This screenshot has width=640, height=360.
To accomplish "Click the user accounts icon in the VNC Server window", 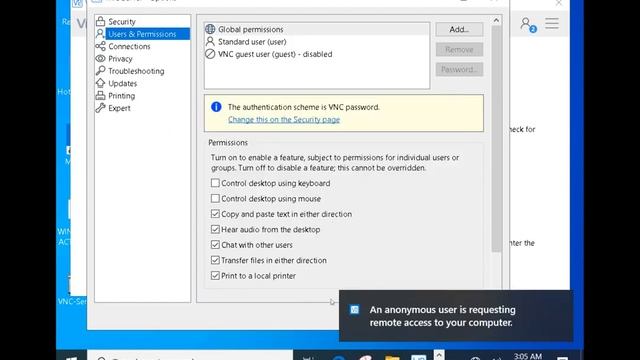I will tap(528, 24).
